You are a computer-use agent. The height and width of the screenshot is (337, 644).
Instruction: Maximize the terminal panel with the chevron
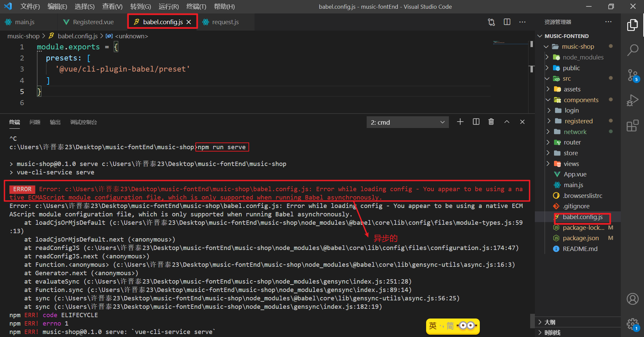tap(507, 122)
